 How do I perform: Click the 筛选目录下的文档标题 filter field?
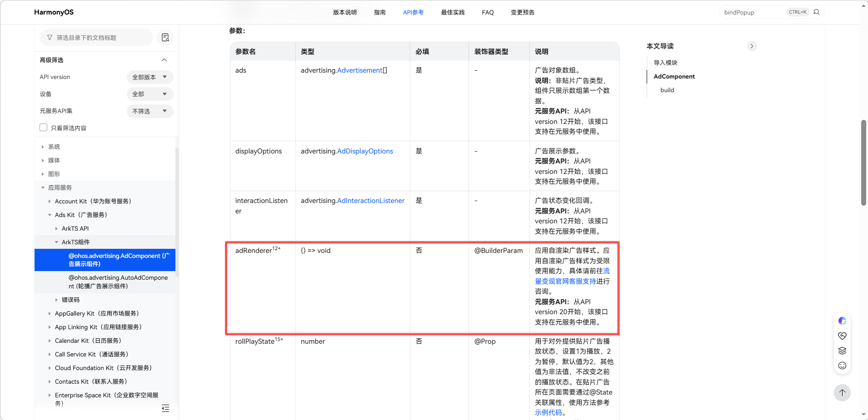coord(96,38)
